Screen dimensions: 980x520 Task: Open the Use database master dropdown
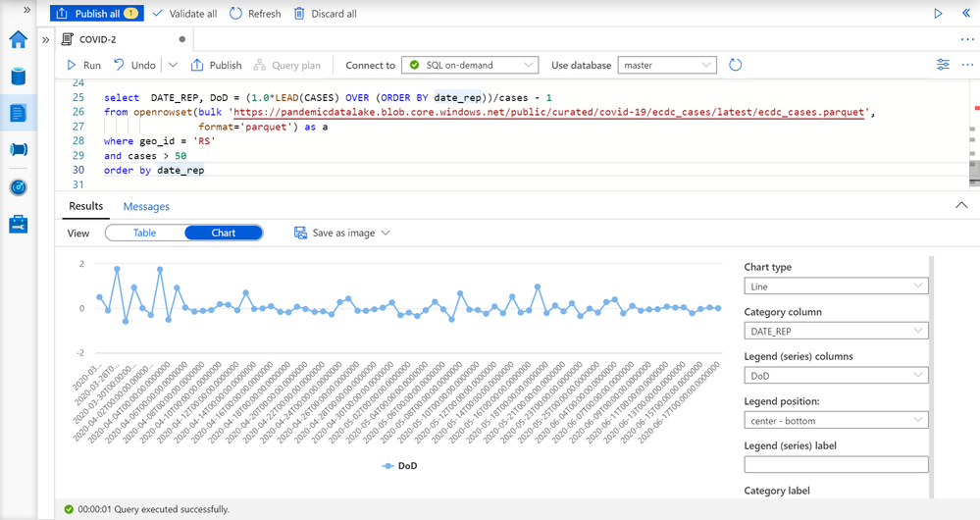pyautogui.click(x=667, y=65)
